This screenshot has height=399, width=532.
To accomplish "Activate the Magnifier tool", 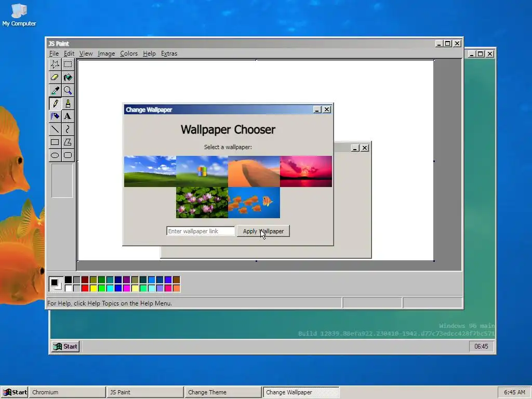I will tap(68, 90).
